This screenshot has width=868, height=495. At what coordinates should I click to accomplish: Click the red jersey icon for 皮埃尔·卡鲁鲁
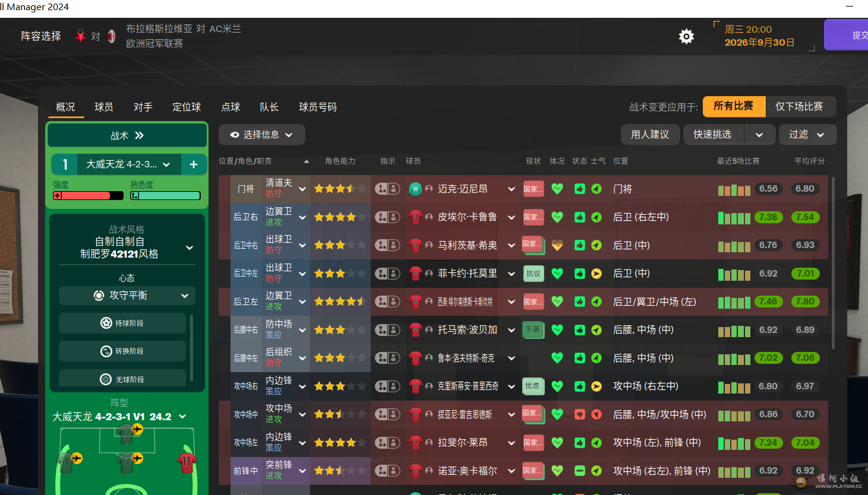tap(415, 217)
